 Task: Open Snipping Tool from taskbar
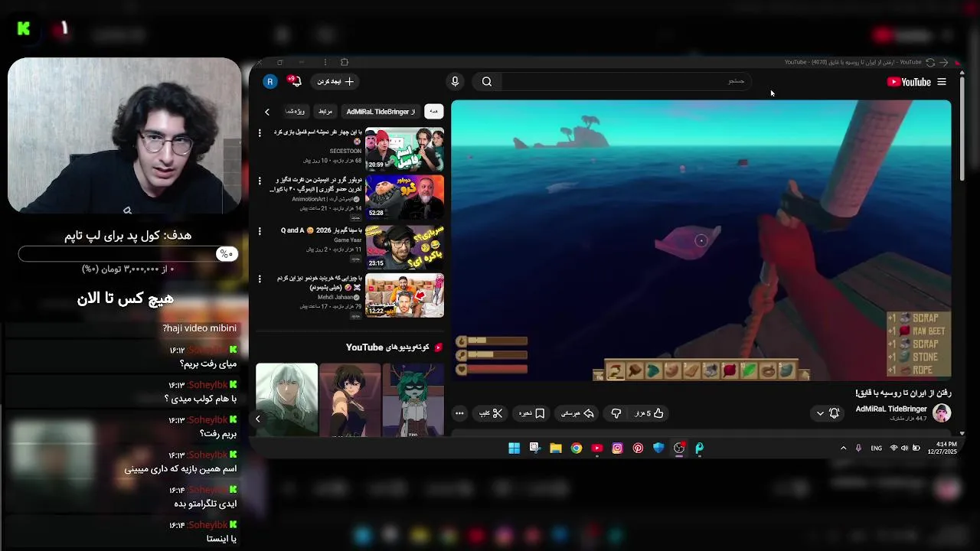point(535,448)
